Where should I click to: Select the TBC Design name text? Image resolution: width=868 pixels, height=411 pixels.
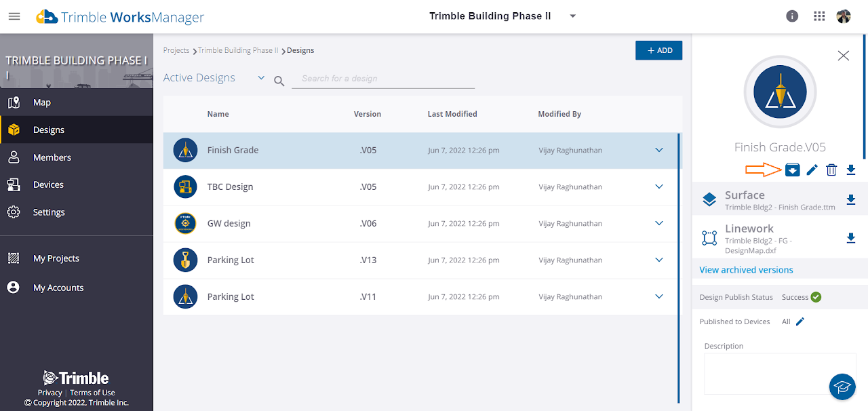pos(230,187)
